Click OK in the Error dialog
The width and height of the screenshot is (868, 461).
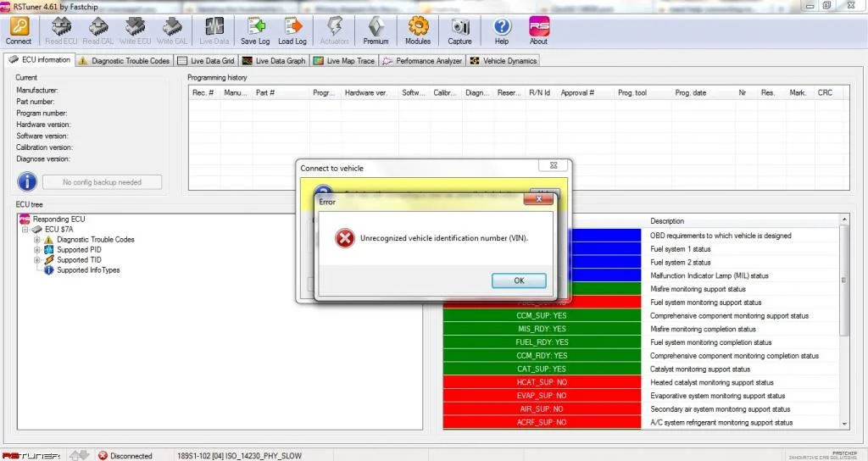pyautogui.click(x=519, y=280)
